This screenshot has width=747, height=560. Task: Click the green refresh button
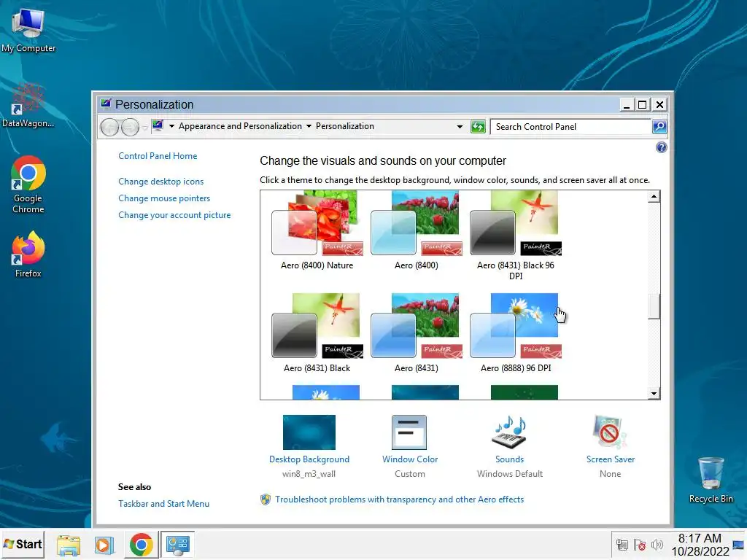(x=478, y=127)
